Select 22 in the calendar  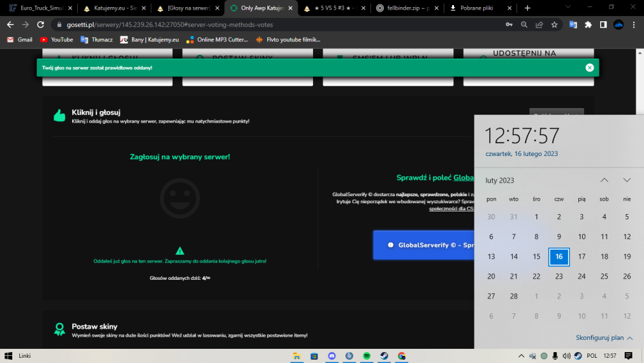point(536,276)
